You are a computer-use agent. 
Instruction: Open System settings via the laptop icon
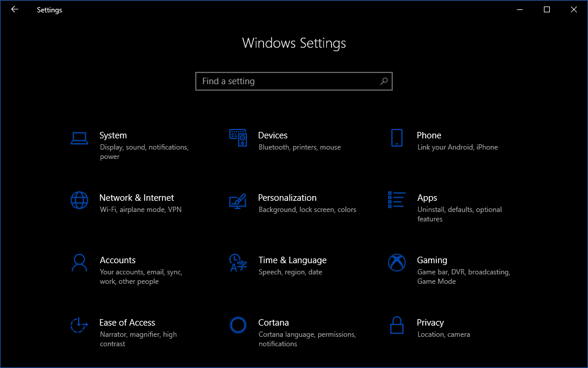coord(79,138)
